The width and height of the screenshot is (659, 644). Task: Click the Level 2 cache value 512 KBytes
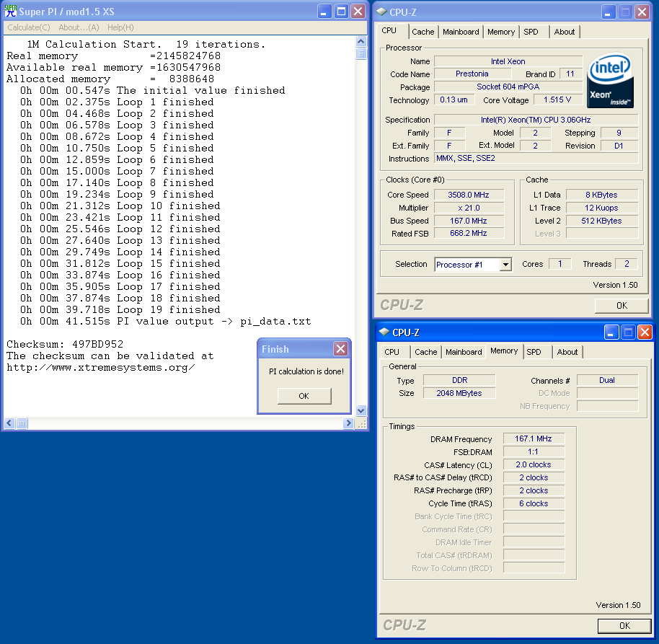tap(601, 221)
